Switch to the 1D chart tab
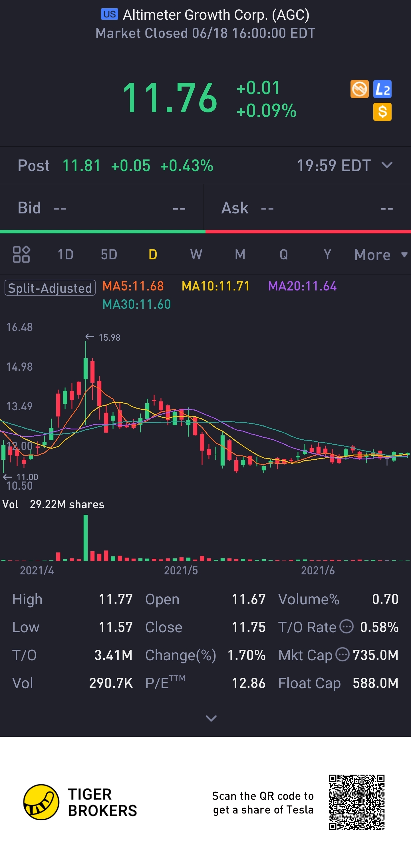Image resolution: width=411 pixels, height=868 pixels. (65, 255)
